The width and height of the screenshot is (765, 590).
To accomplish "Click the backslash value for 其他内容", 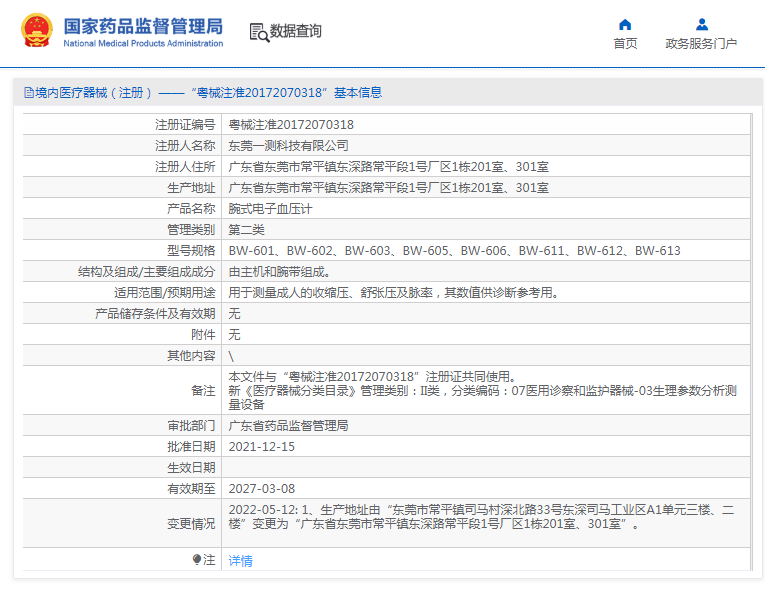I will coord(231,356).
